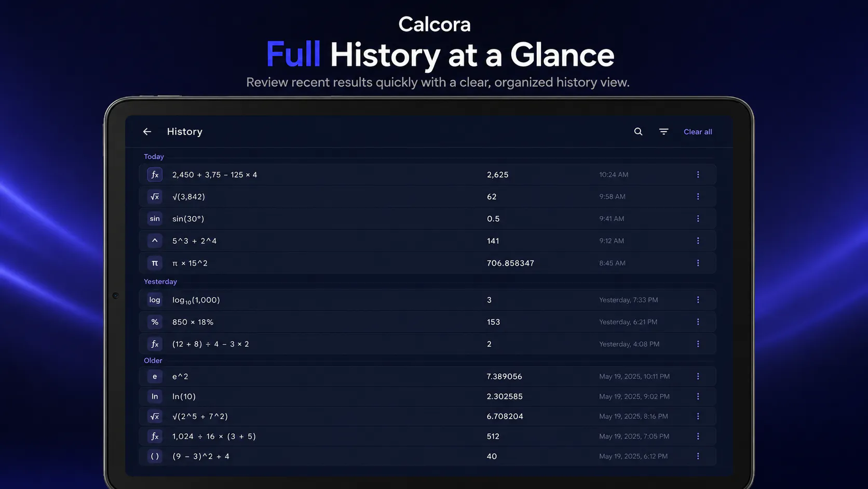Click the History screen title
The width and height of the screenshot is (868, 489).
click(x=185, y=131)
